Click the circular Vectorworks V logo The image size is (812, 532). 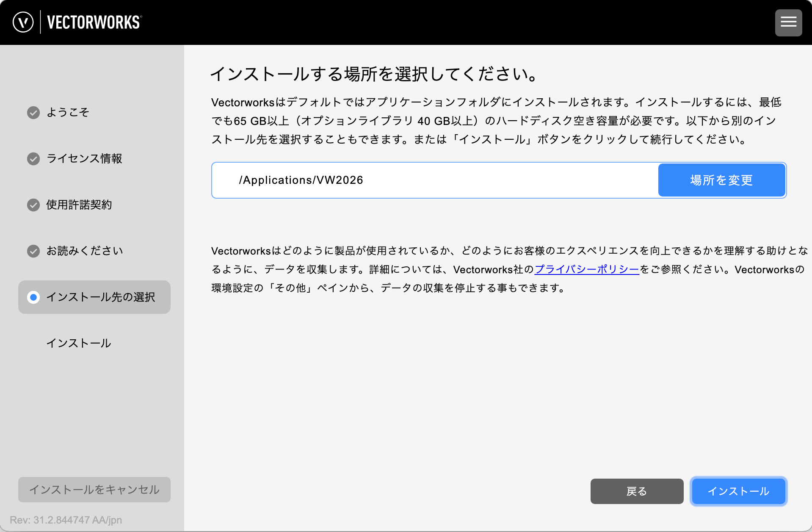23,22
